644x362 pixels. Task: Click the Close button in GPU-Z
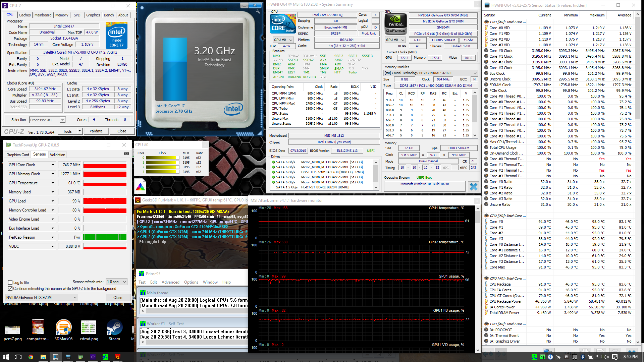click(x=118, y=297)
